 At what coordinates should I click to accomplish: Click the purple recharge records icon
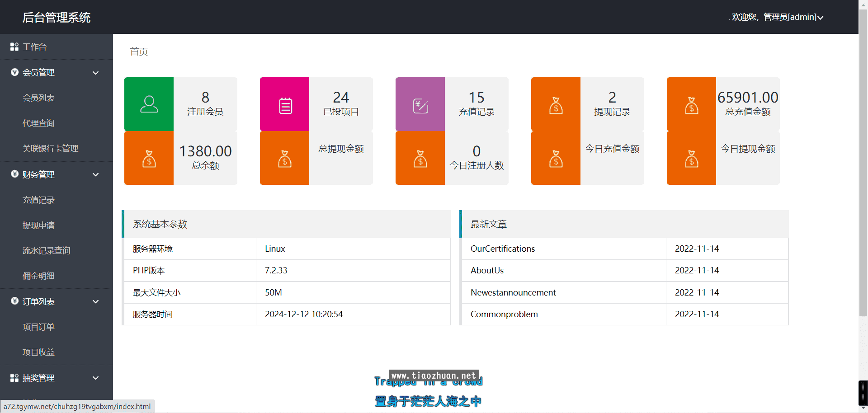tap(420, 106)
